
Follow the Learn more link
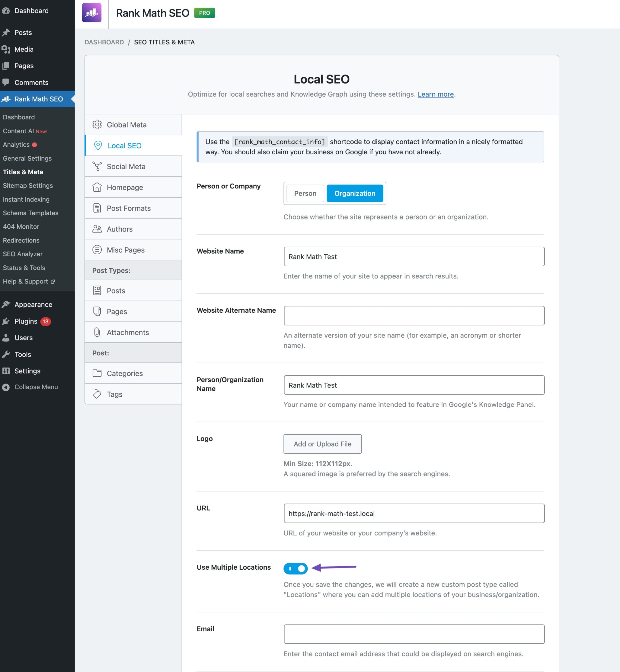[x=436, y=94]
